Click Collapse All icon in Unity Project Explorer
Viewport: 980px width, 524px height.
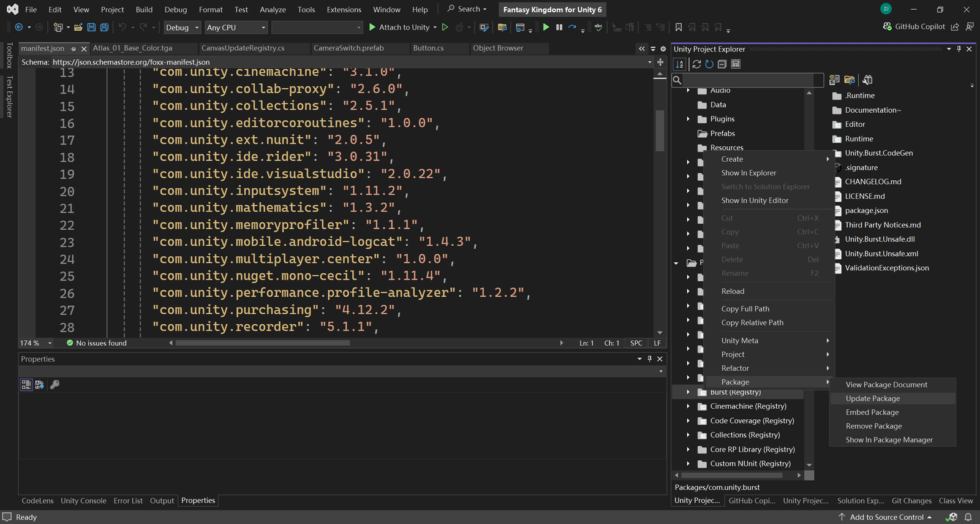722,64
